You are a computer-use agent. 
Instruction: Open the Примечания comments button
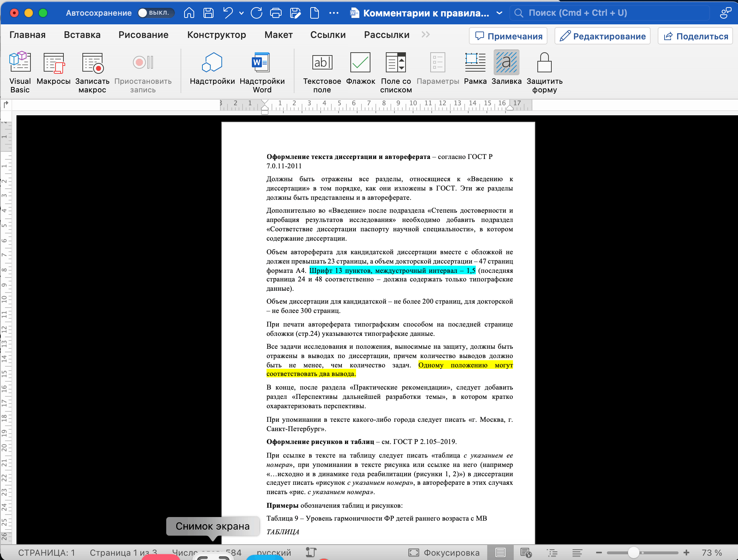(508, 36)
